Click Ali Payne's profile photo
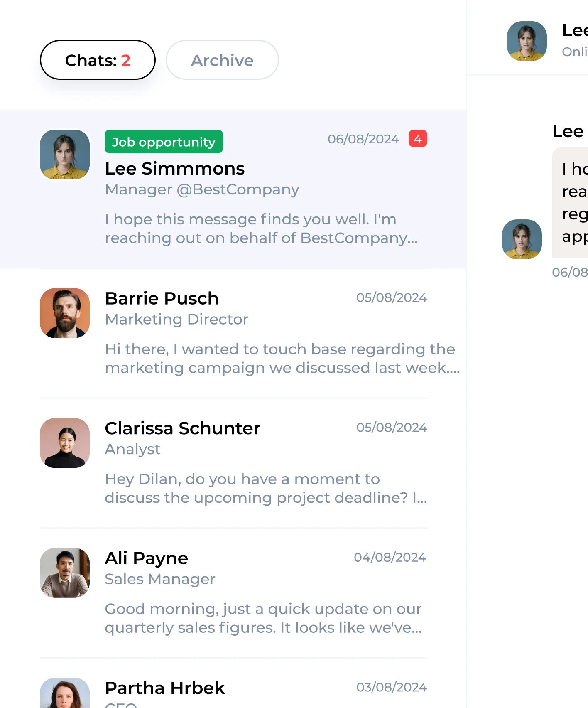Screen dimensions: 588x708 point(64,573)
